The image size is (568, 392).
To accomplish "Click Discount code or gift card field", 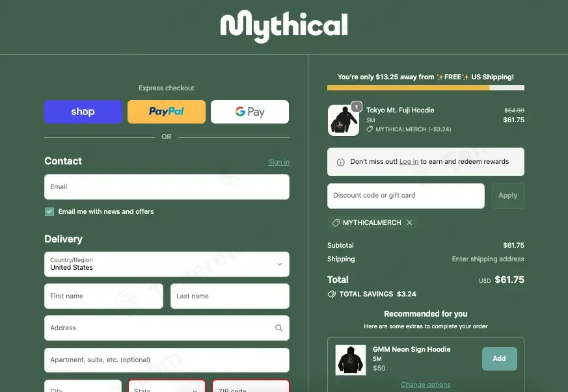I will pyautogui.click(x=406, y=196).
